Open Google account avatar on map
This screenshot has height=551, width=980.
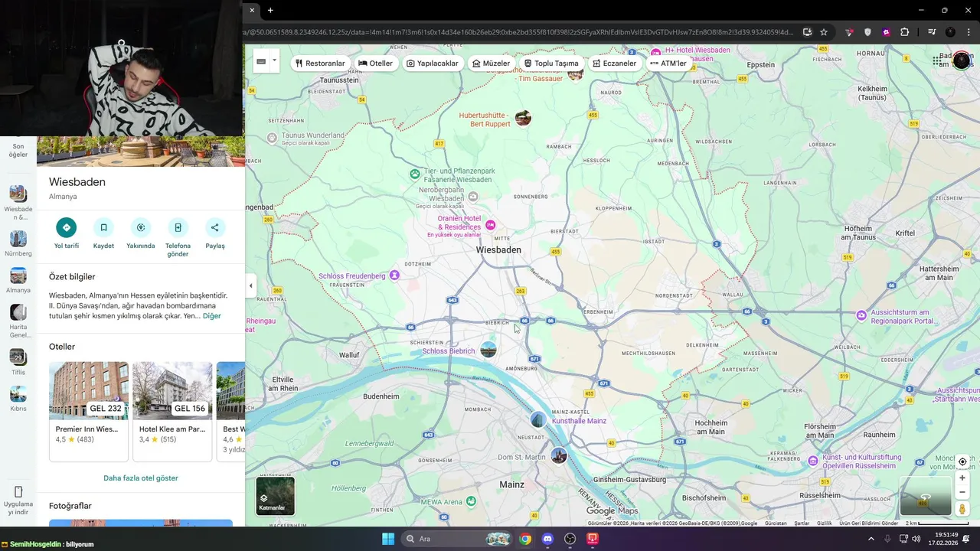pos(962,61)
